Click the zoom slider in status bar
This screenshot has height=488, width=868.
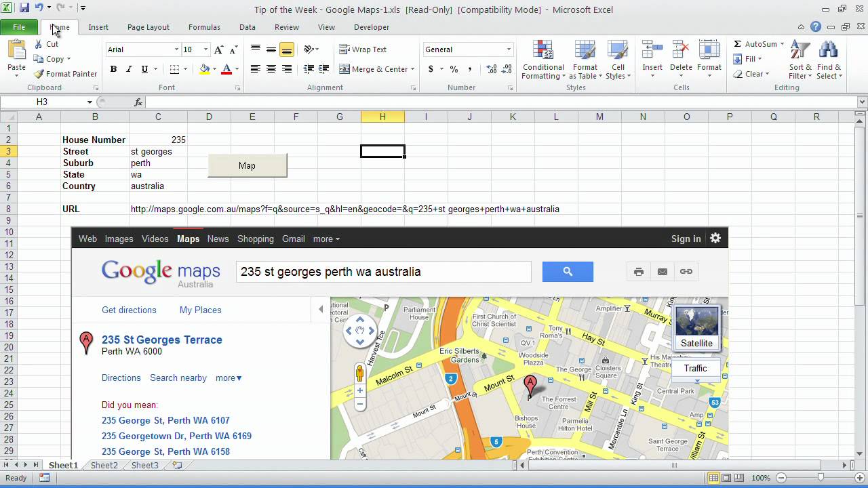pos(821,478)
